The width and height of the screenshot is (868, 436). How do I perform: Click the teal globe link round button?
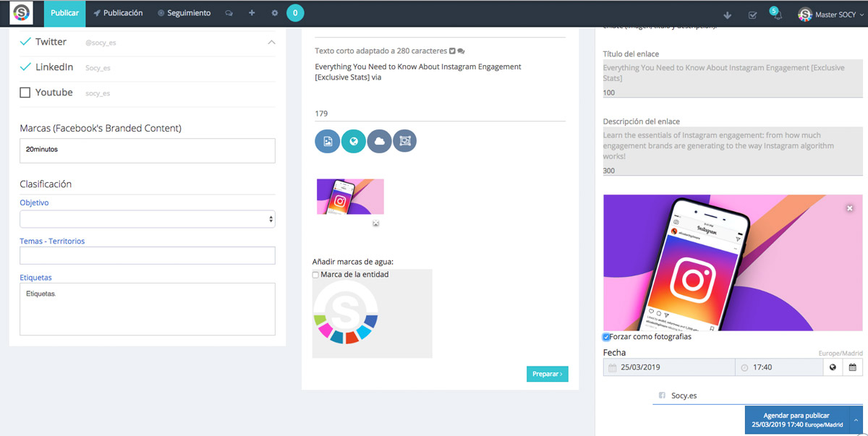click(x=354, y=141)
